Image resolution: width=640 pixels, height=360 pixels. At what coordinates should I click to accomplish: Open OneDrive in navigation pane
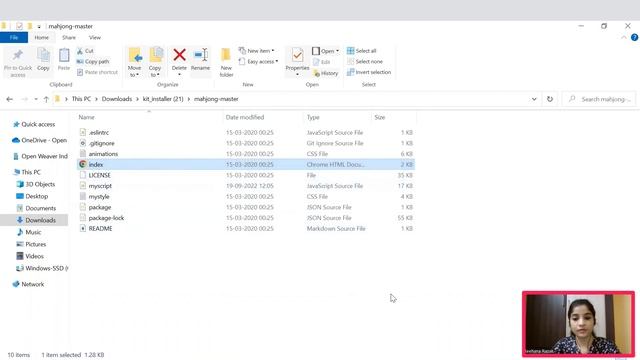(x=40, y=140)
